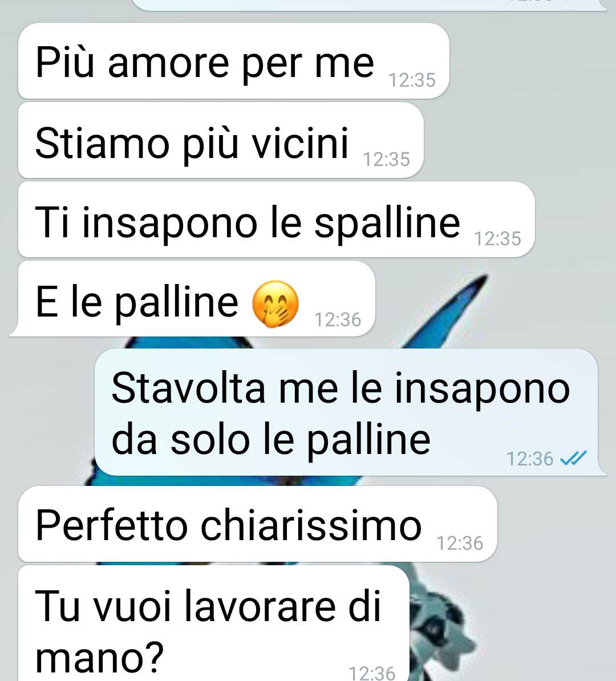
Task: Tap the 12:35 timestamp on 'Più amore per me'
Action: (x=412, y=80)
